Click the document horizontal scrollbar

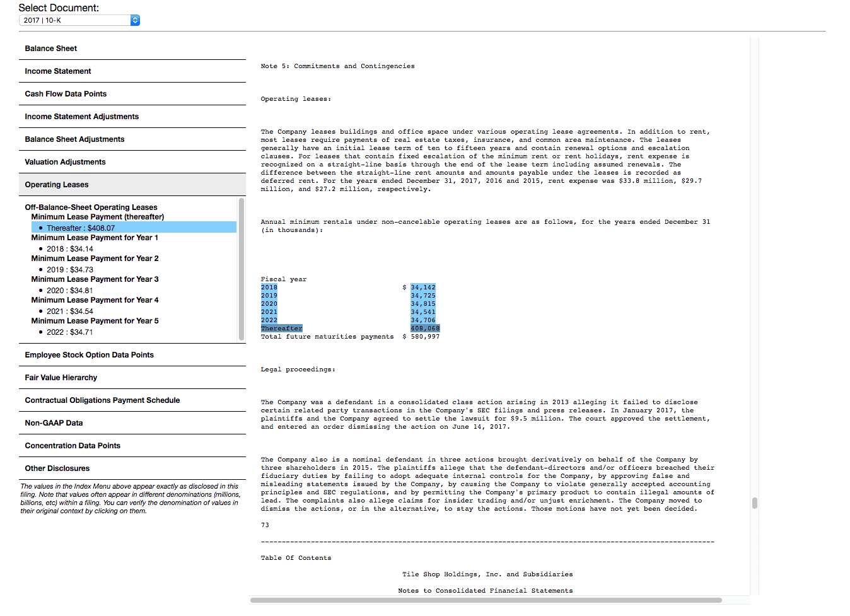pyautogui.click(x=486, y=600)
